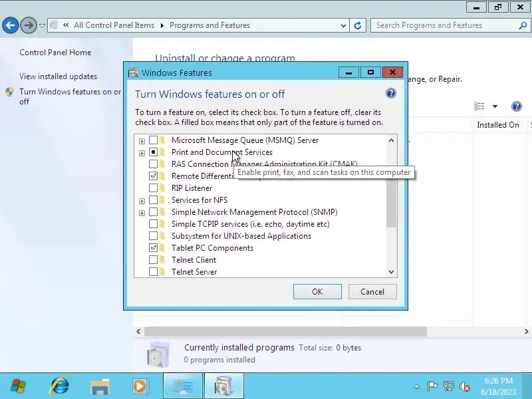This screenshot has width=532, height=399.
Task: Show hidden system tray icons
Action: coord(416,386)
